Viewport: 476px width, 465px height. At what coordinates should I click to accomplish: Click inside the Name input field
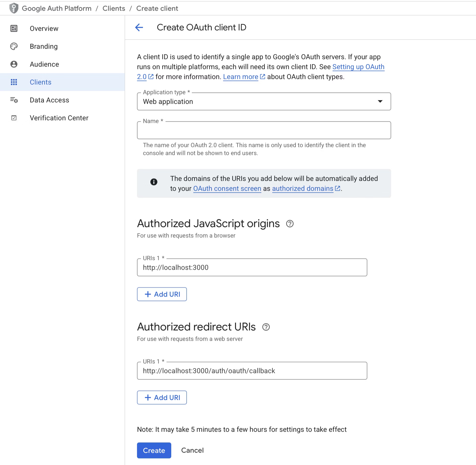pos(264,130)
